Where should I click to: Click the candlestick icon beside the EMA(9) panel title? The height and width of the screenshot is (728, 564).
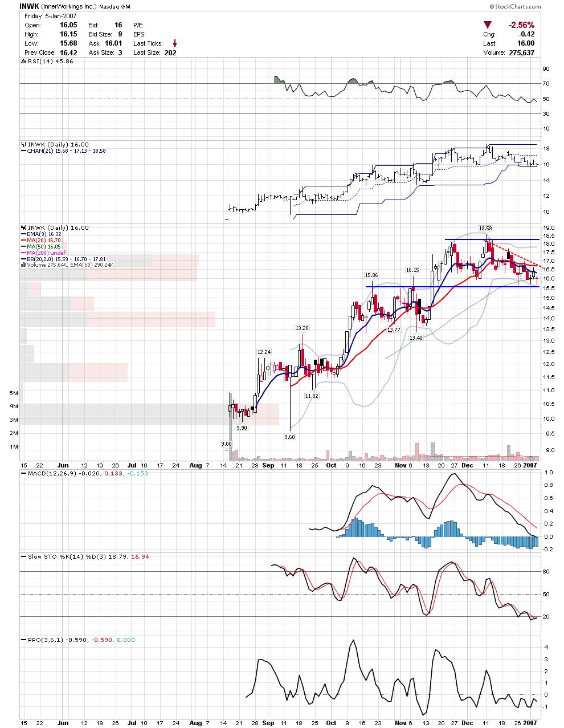[23, 227]
